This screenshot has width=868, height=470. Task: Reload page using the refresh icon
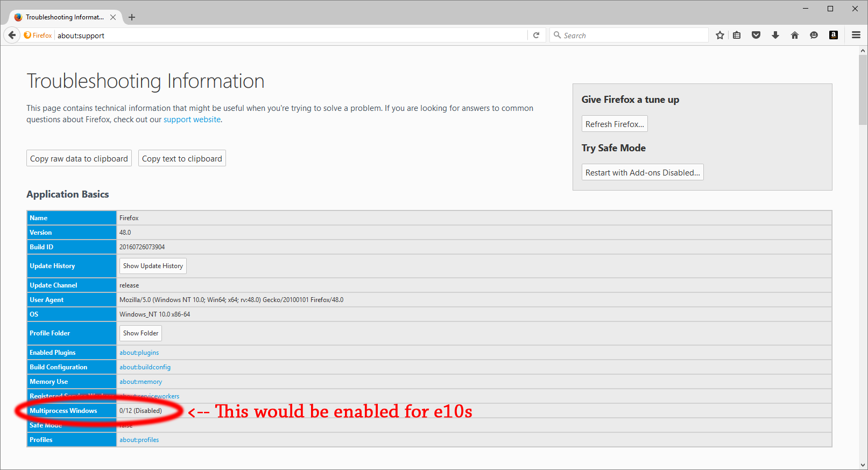[x=536, y=35]
